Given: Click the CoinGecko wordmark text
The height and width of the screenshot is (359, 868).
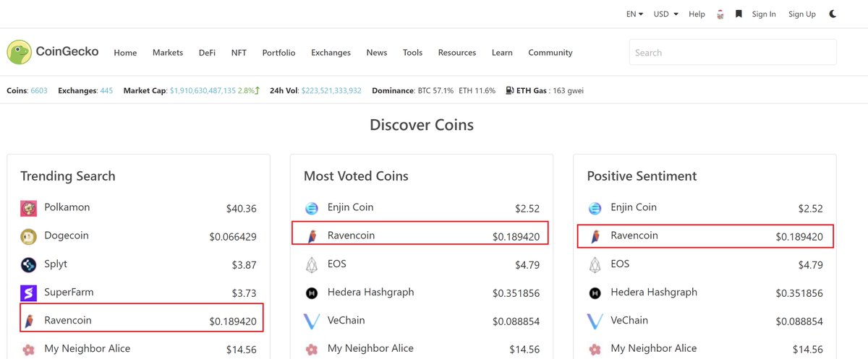Looking at the screenshot, I should (67, 52).
